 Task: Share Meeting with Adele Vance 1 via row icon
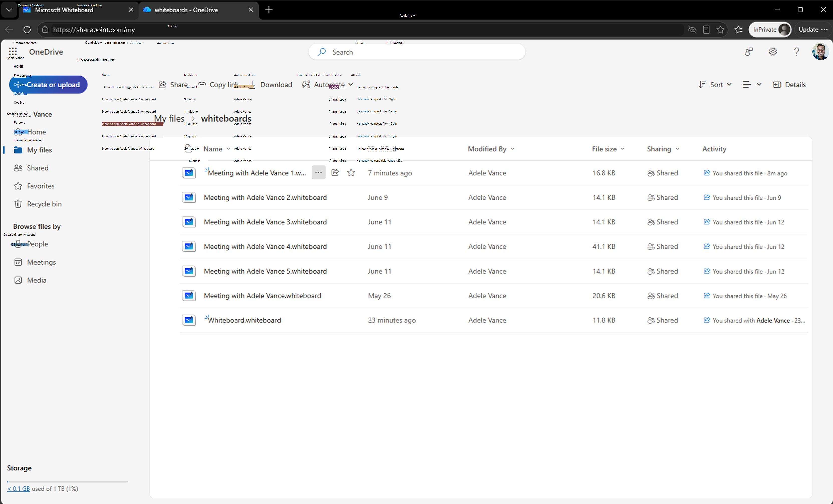(x=335, y=172)
